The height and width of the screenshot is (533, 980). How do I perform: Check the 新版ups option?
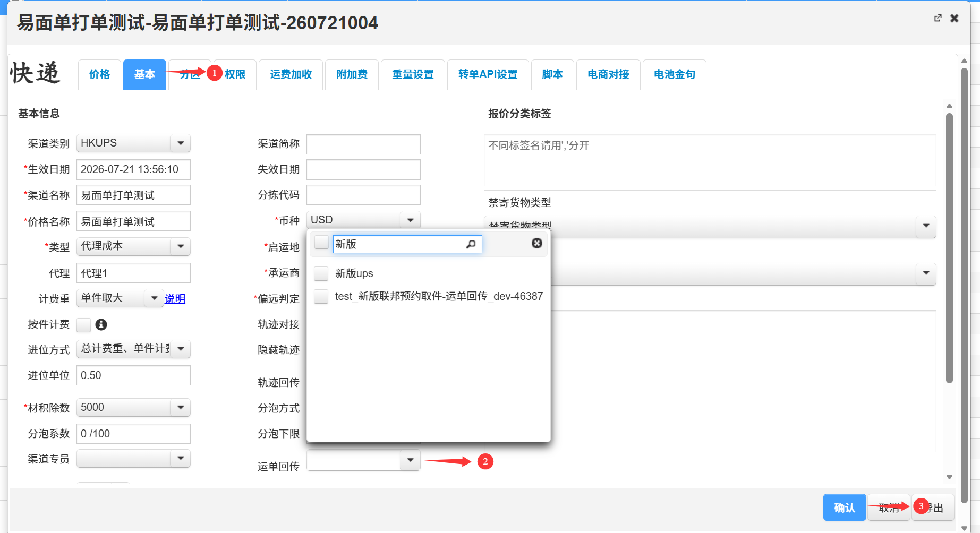pyautogui.click(x=321, y=273)
